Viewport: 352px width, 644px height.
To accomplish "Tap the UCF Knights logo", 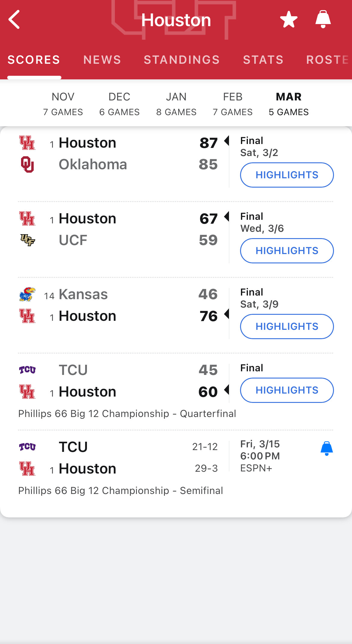I will point(27,240).
